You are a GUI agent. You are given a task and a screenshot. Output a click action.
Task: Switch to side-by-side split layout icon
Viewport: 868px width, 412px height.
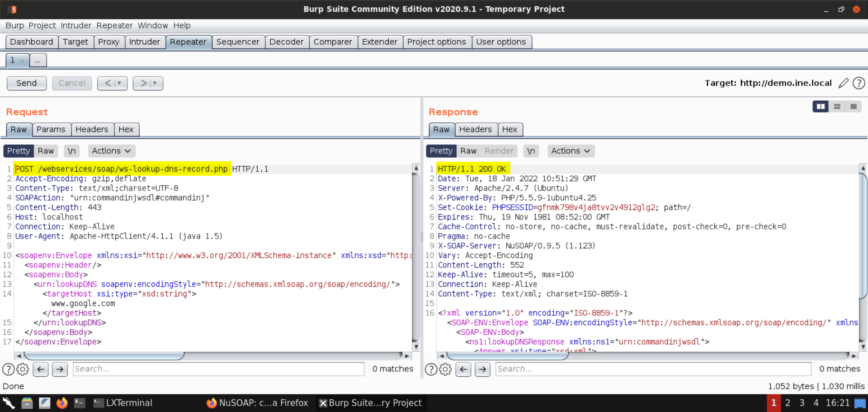(820, 107)
